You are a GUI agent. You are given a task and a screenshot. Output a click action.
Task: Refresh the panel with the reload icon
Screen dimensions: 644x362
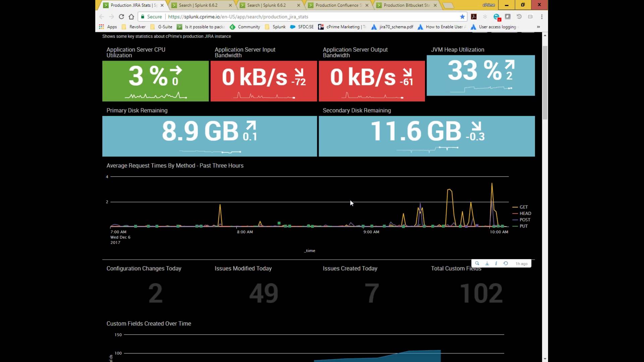(x=505, y=263)
